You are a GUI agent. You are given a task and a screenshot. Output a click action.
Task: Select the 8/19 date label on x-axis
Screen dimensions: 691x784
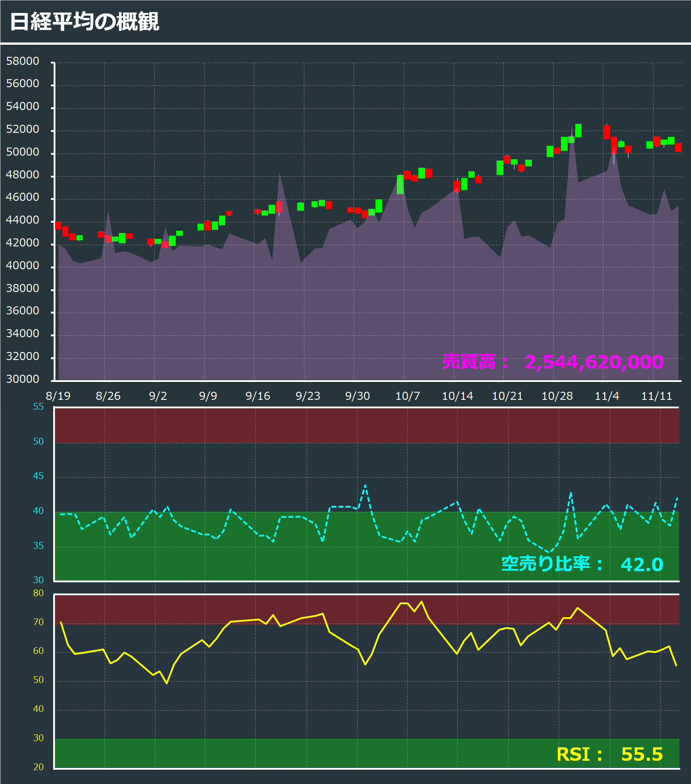58,396
